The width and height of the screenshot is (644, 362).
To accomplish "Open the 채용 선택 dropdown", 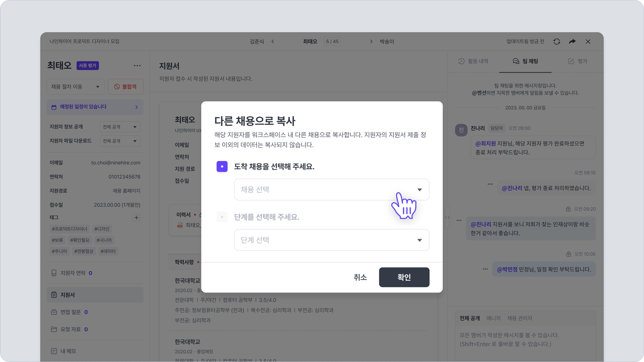I will [331, 190].
